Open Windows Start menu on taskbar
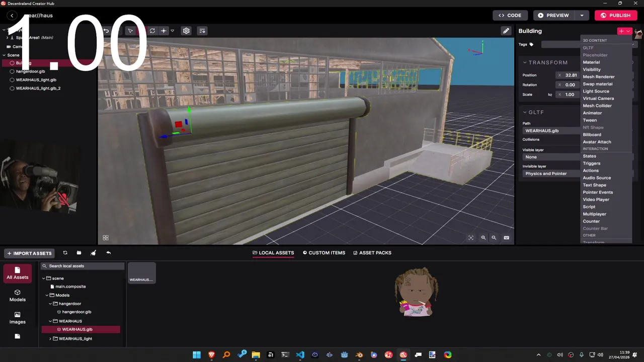This screenshot has width=644, height=362. [x=197, y=355]
